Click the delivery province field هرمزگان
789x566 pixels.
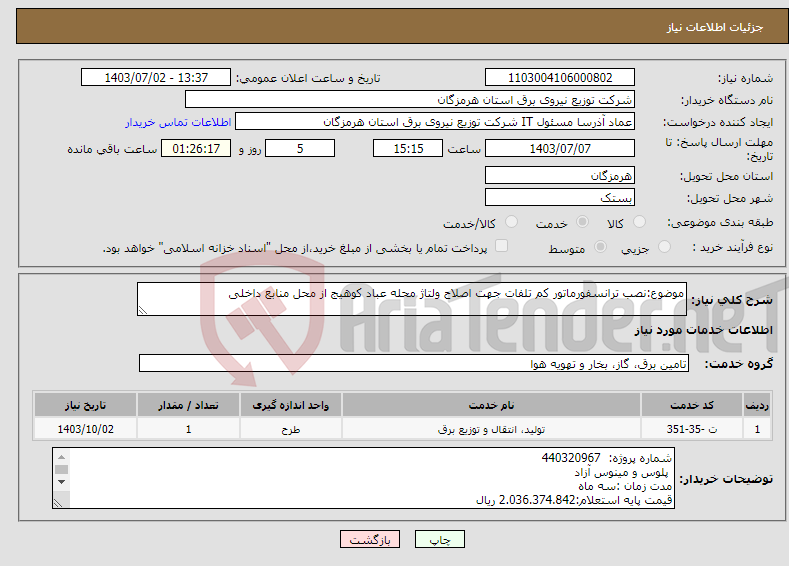pyautogui.click(x=560, y=175)
